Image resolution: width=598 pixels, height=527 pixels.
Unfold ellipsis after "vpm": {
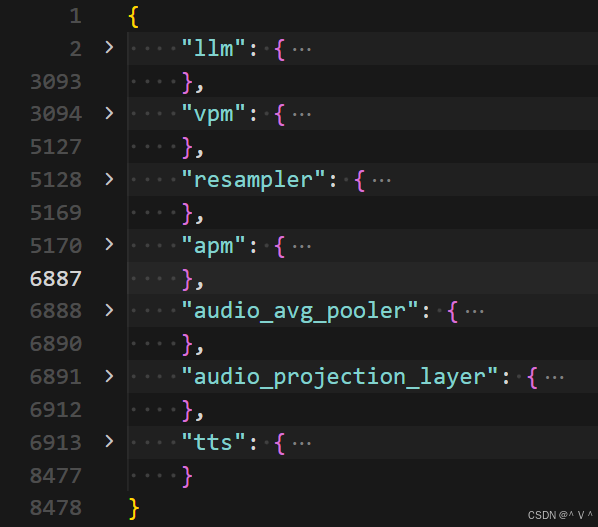[302, 115]
